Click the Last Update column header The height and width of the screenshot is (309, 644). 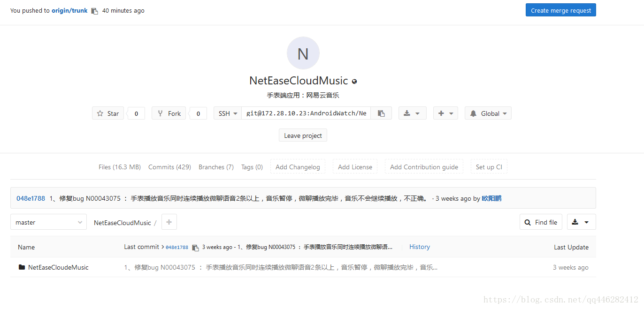tap(571, 247)
